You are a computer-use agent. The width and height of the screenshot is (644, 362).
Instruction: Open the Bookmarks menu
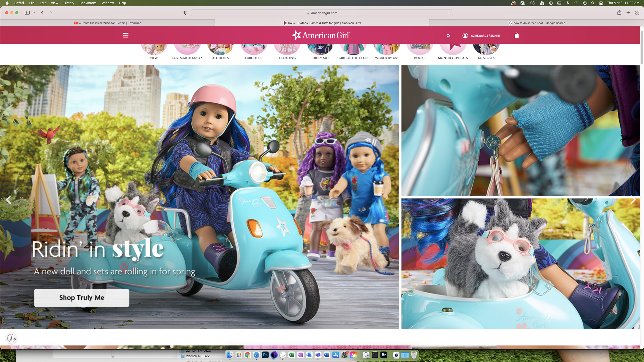coord(88,3)
